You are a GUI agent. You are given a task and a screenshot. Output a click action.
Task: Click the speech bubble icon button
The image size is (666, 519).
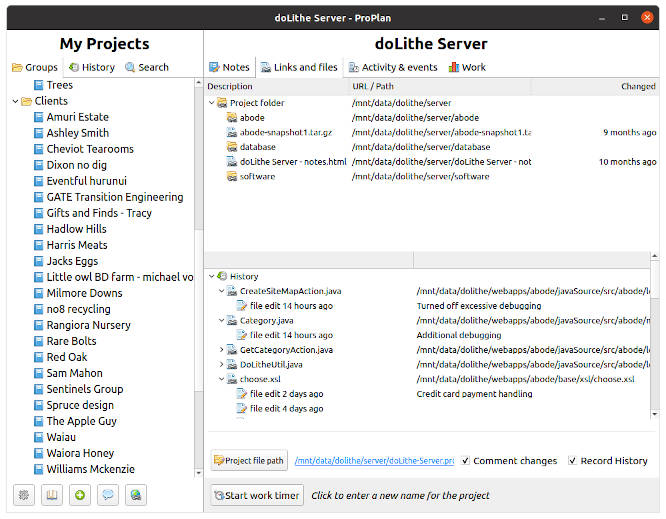coord(107,494)
